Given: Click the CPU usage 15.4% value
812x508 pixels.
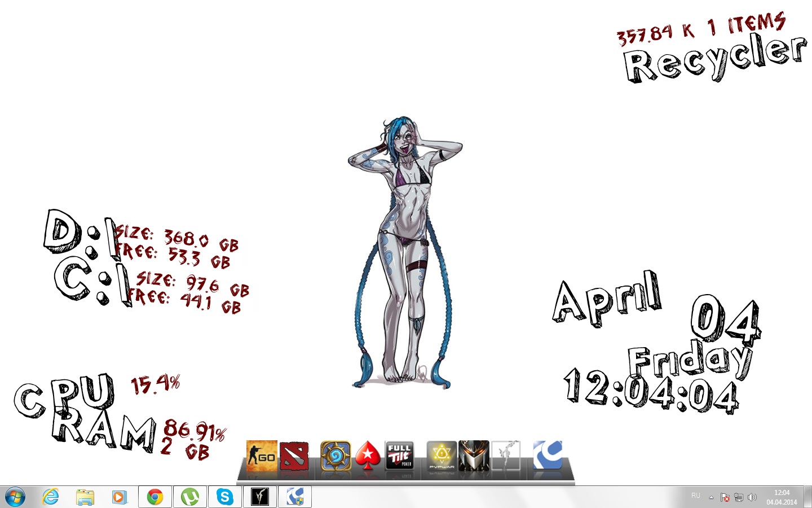Looking at the screenshot, I should click(156, 384).
